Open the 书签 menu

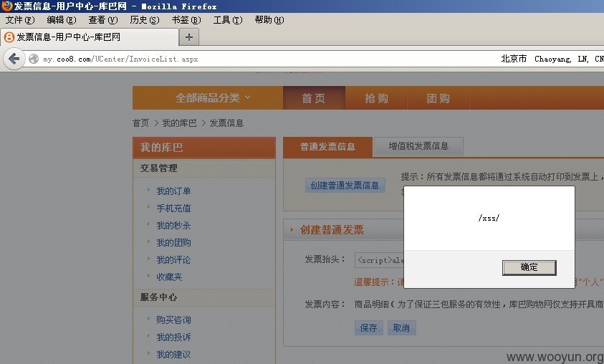tap(186, 20)
